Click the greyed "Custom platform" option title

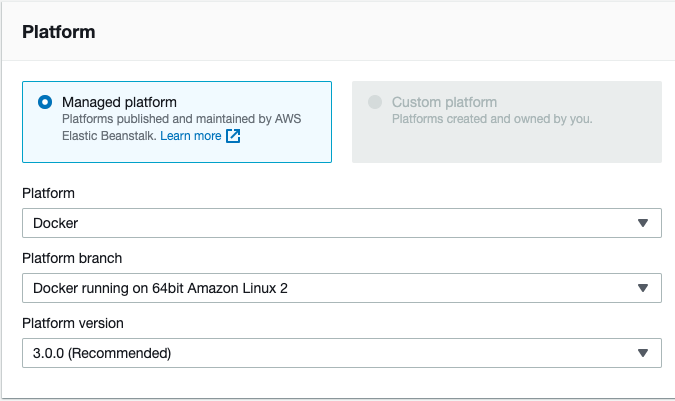444,102
